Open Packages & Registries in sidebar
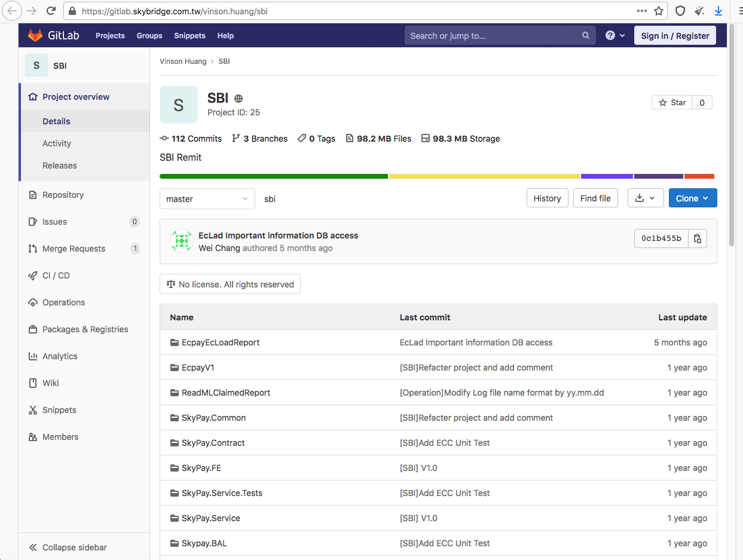Image resolution: width=743 pixels, height=560 pixels. (84, 329)
